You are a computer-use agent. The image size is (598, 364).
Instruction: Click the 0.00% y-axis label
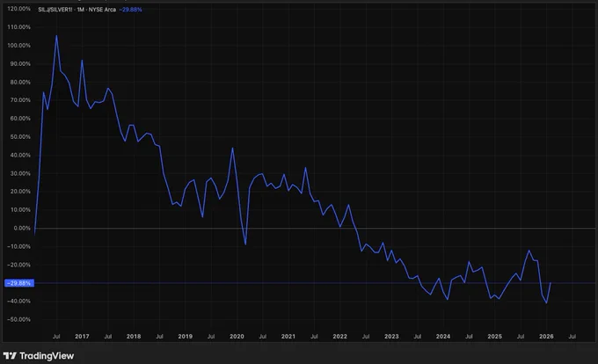point(22,228)
